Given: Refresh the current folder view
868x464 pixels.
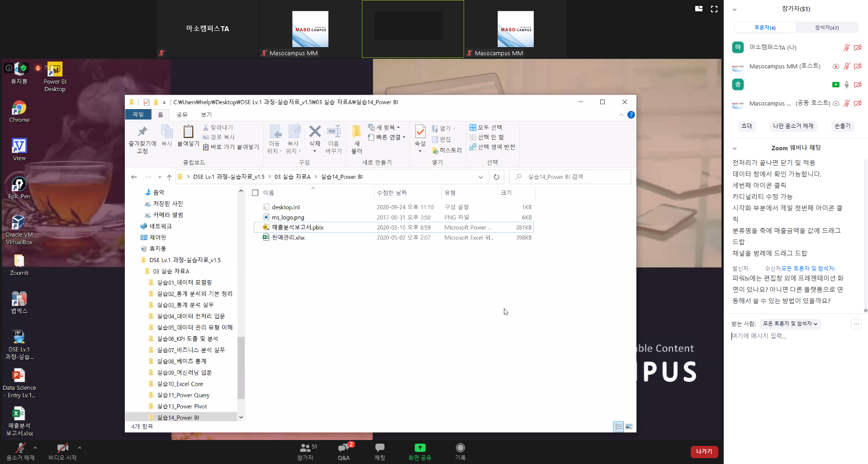Looking at the screenshot, I should [x=496, y=177].
